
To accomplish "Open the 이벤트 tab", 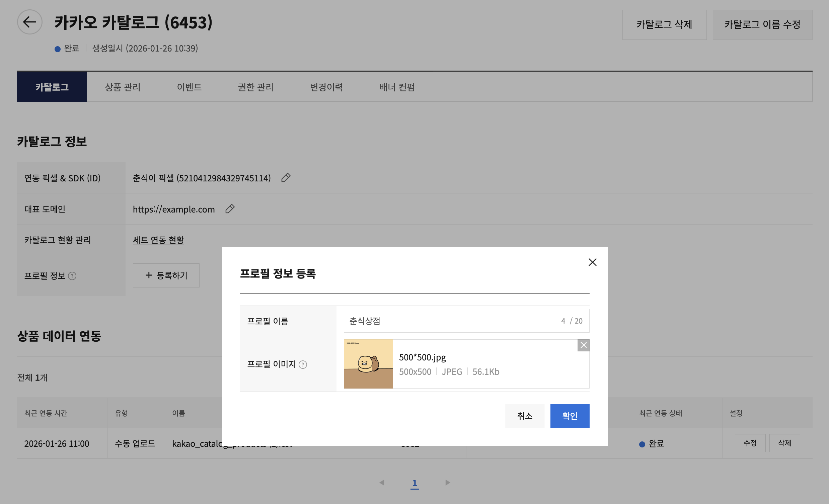I will 189,87.
